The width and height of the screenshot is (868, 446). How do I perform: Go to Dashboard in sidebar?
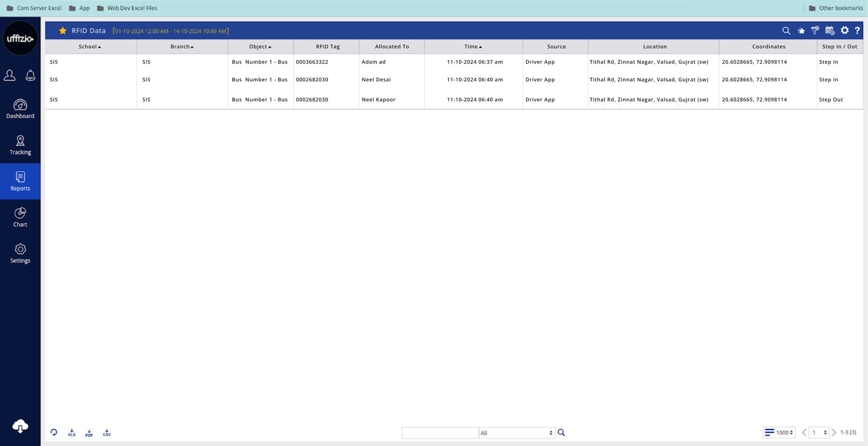[20, 109]
